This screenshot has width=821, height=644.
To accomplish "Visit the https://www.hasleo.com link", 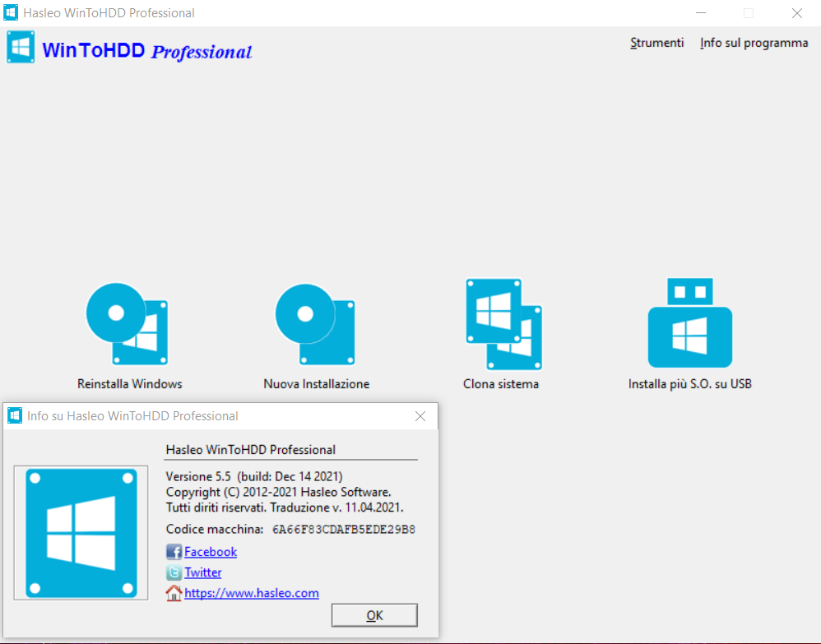I will pyautogui.click(x=252, y=593).
